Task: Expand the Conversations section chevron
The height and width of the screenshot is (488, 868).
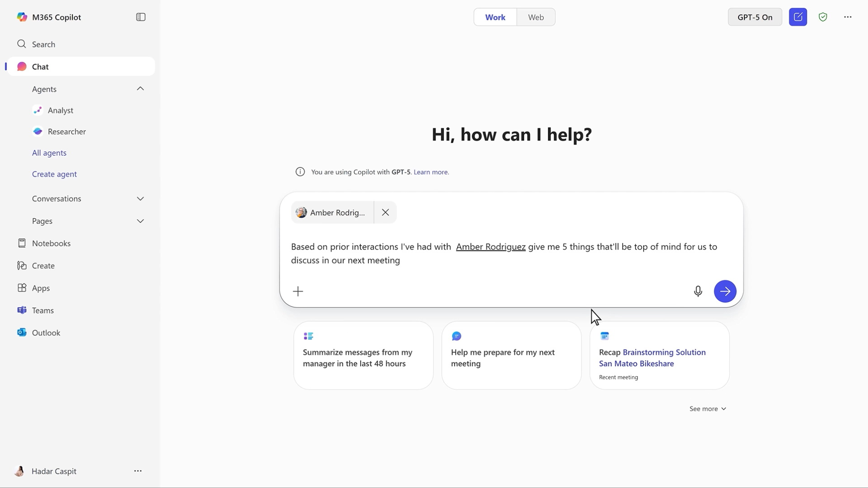Action: (141, 199)
